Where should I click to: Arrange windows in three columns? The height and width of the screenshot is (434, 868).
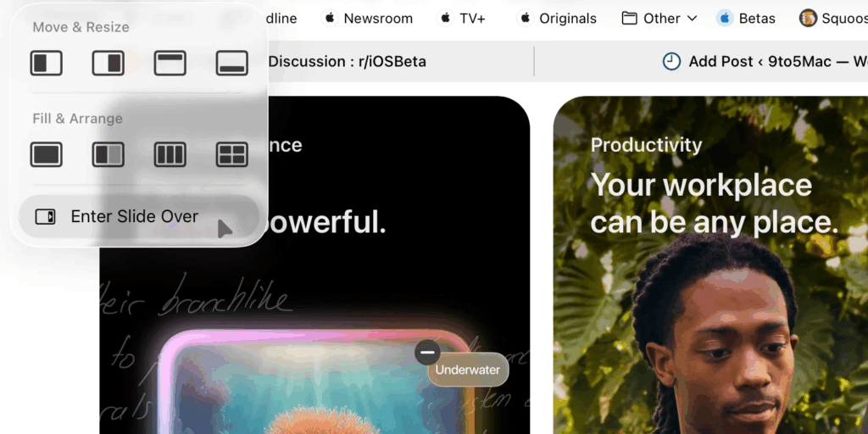click(x=170, y=154)
